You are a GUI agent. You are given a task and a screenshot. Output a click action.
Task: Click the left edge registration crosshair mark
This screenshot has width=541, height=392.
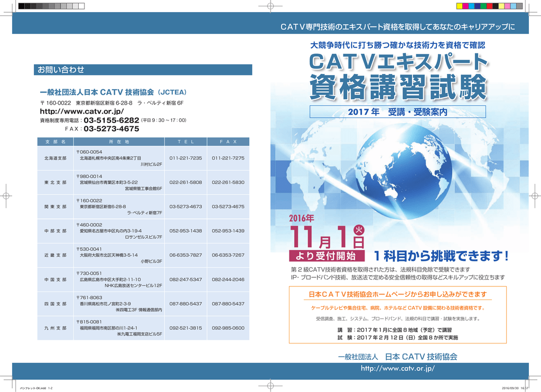(x=6, y=196)
